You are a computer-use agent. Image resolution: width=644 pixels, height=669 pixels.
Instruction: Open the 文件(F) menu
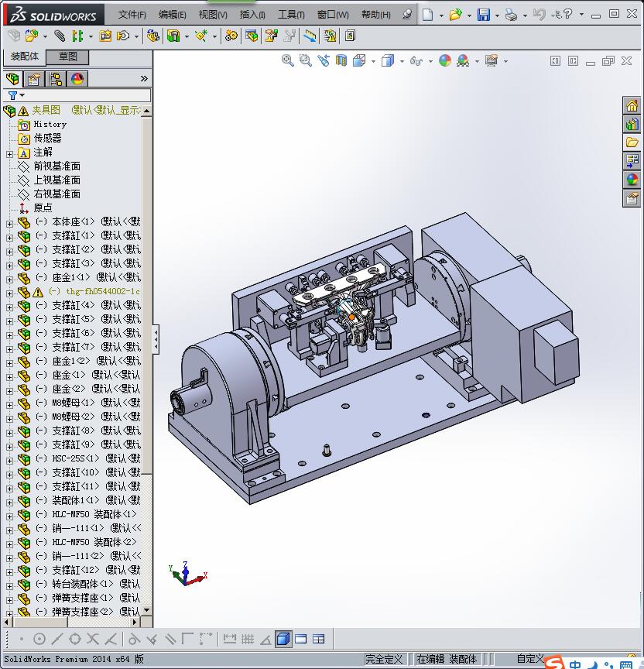132,15
